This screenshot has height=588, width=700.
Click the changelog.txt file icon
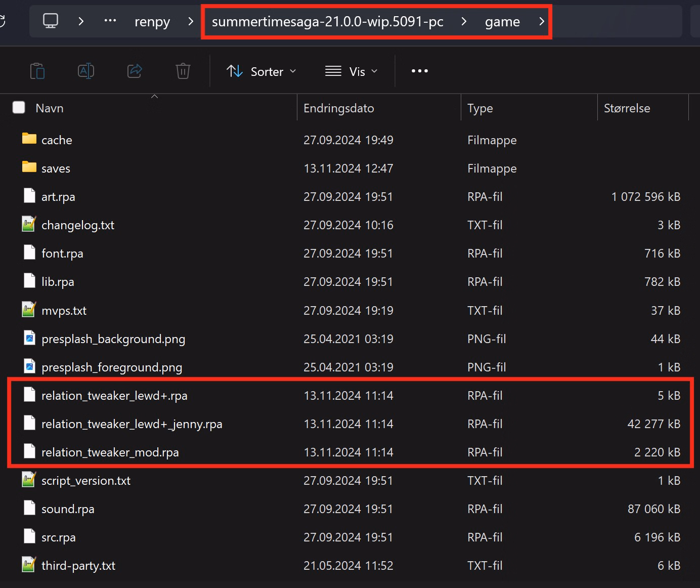pos(29,224)
